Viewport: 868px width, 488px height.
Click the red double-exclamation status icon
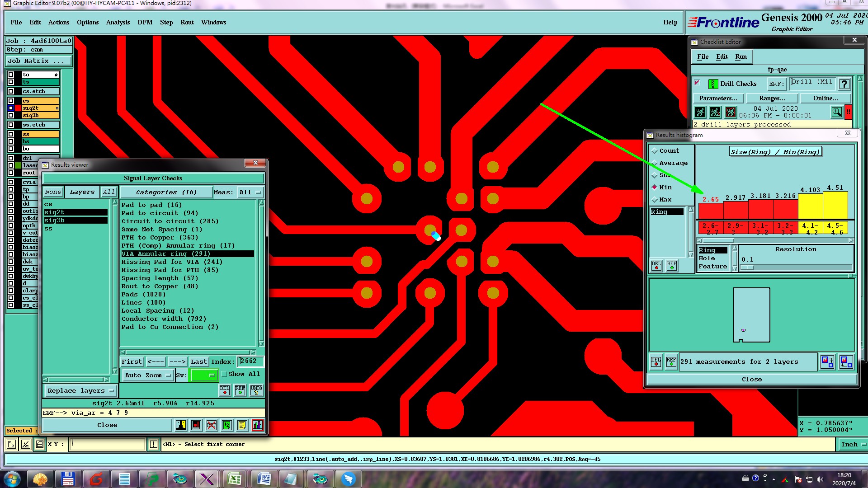pos(849,112)
